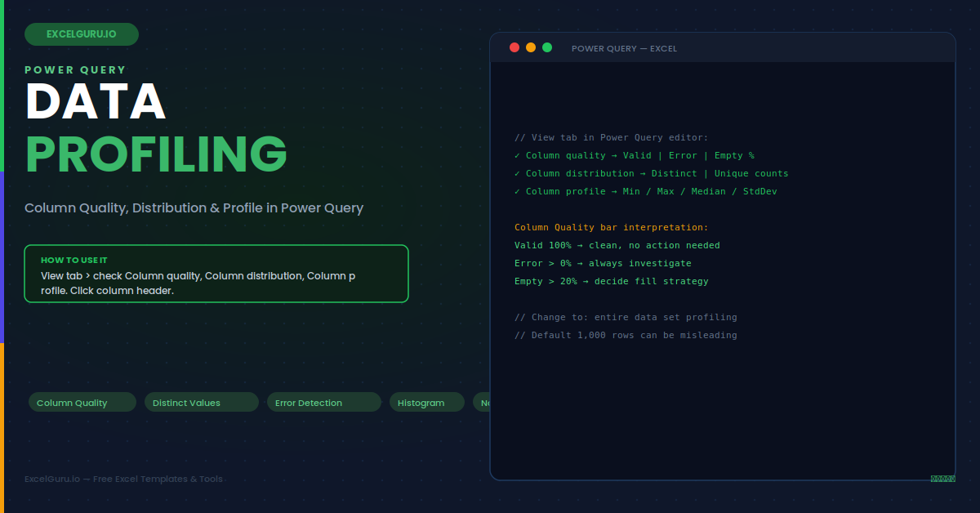Click the line 'Error > 0% → always investigate'
The height and width of the screenshot is (513, 980).
tap(603, 263)
